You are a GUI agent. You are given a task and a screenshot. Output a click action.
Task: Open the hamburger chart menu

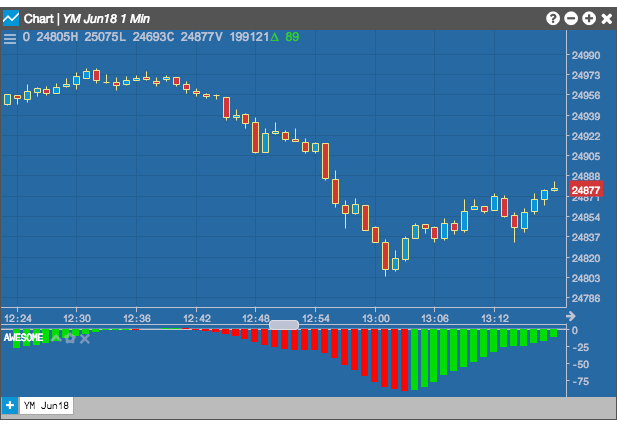pyautogui.click(x=10, y=38)
